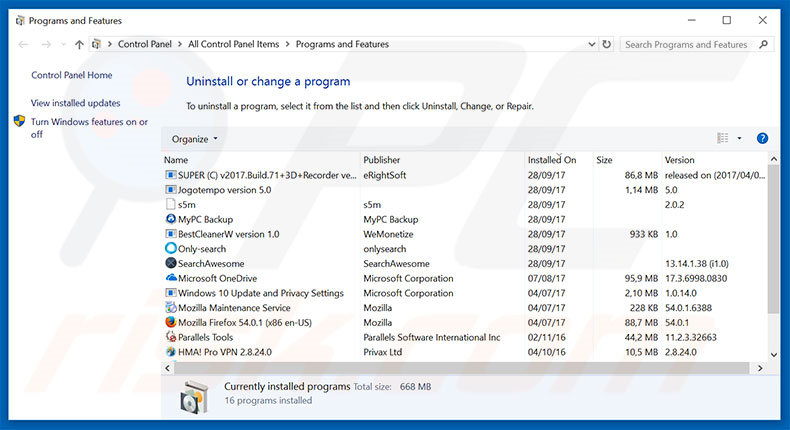The height and width of the screenshot is (430, 790).
Task: Click the Parallels Software International Inc cell
Action: point(432,337)
